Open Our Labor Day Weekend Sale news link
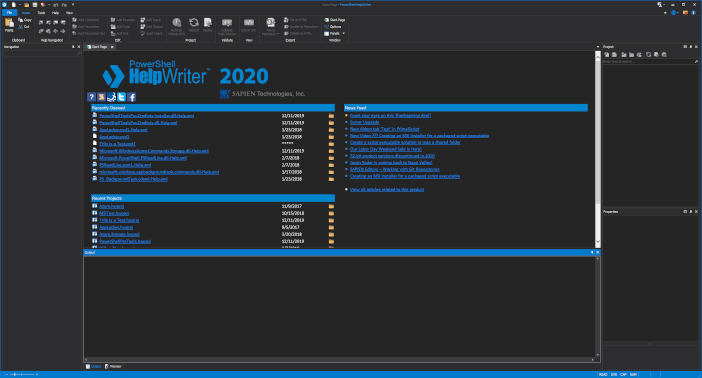The width and height of the screenshot is (702, 378). click(x=385, y=149)
